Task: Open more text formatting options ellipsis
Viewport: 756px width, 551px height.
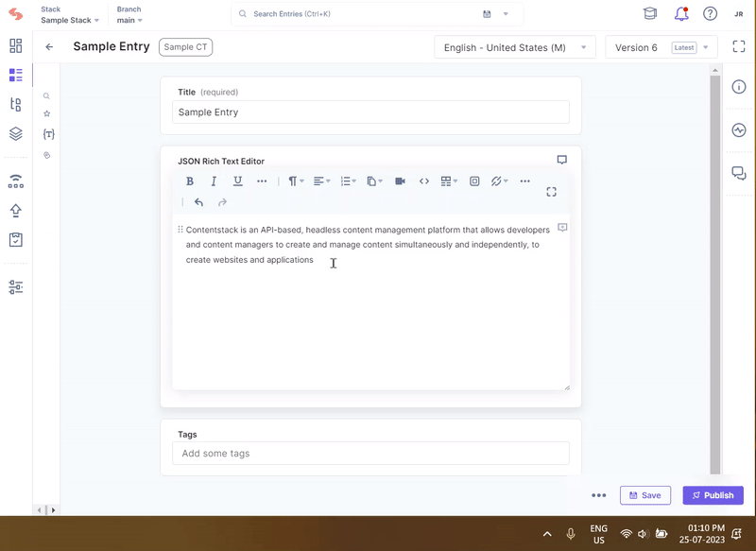Action: pyautogui.click(x=262, y=181)
